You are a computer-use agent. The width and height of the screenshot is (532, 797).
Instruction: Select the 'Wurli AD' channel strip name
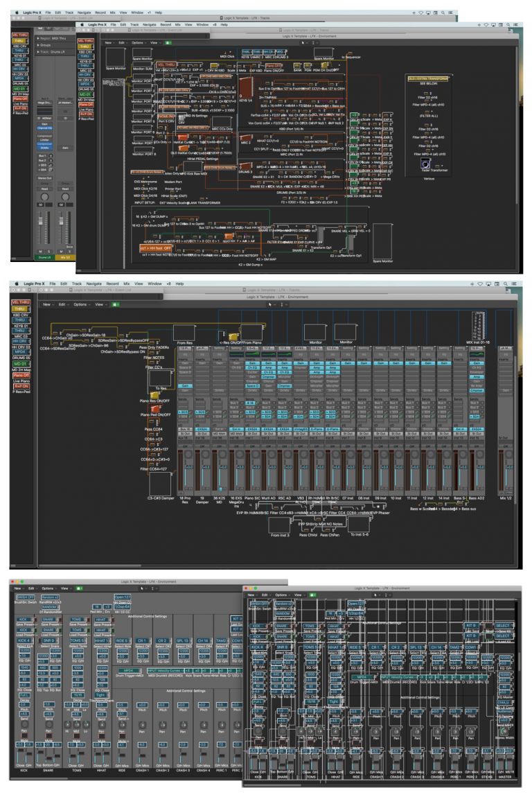pyautogui.click(x=268, y=498)
